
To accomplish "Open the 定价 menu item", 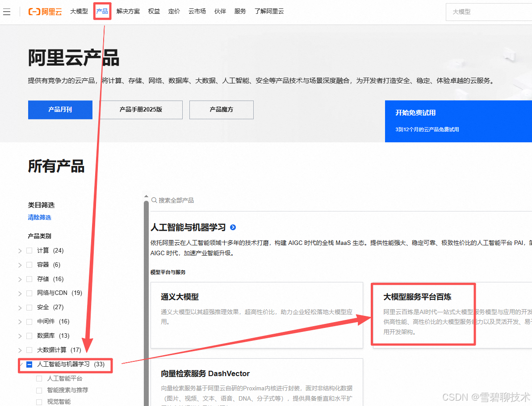I will pos(174,12).
